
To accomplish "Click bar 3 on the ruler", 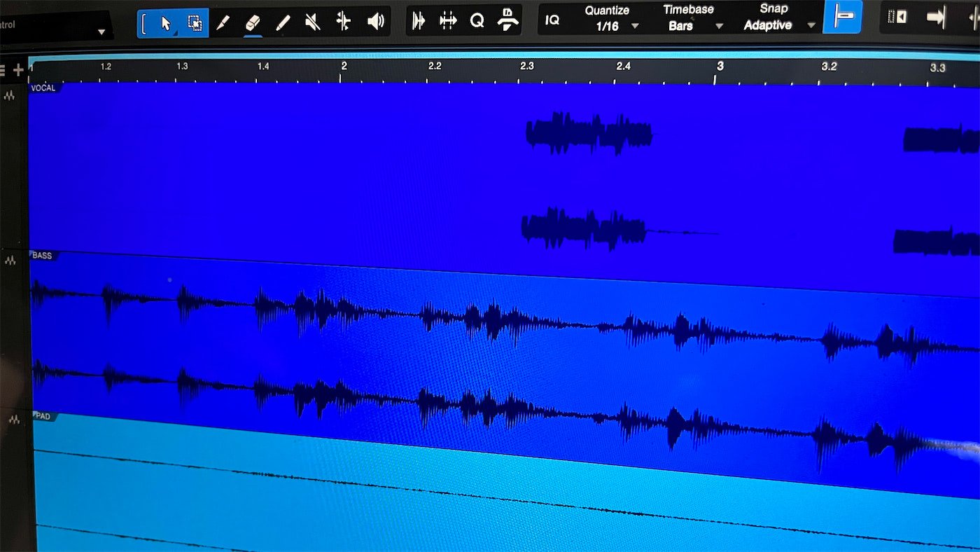I will pyautogui.click(x=720, y=66).
